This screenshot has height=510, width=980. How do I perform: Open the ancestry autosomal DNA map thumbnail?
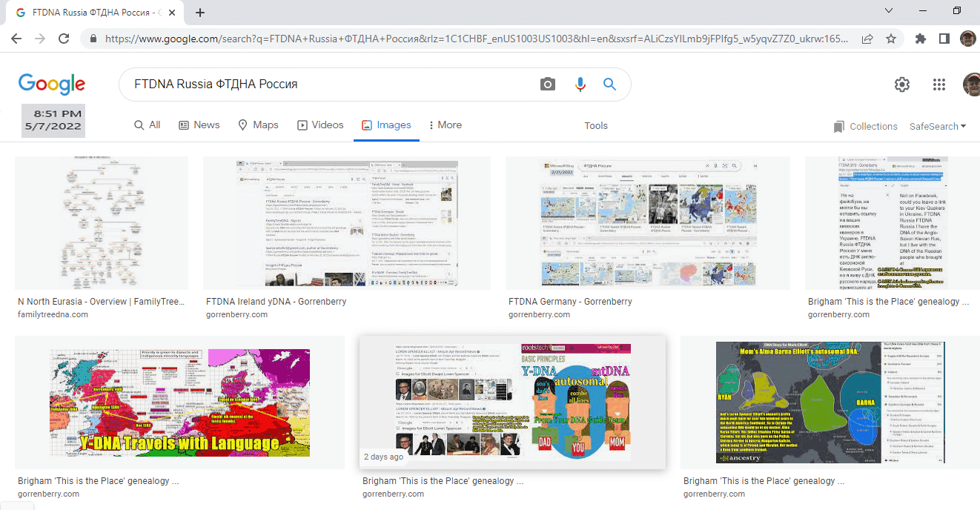(x=830, y=403)
